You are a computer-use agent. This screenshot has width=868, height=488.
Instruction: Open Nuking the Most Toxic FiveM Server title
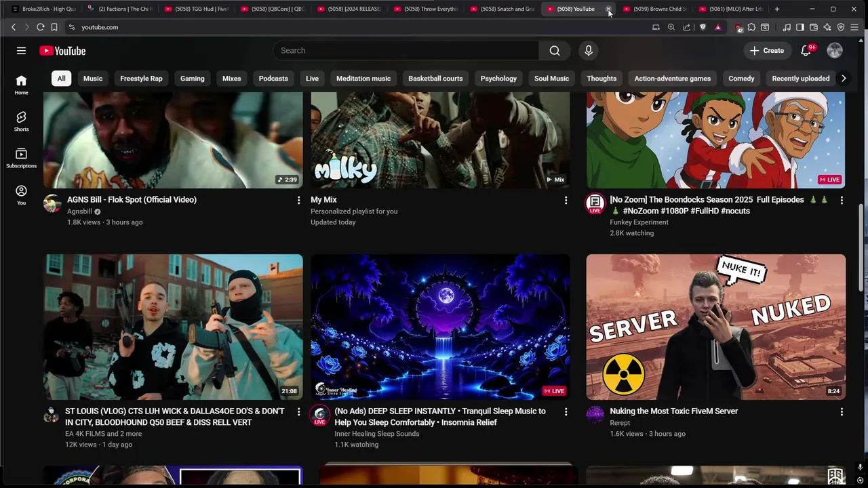click(674, 411)
